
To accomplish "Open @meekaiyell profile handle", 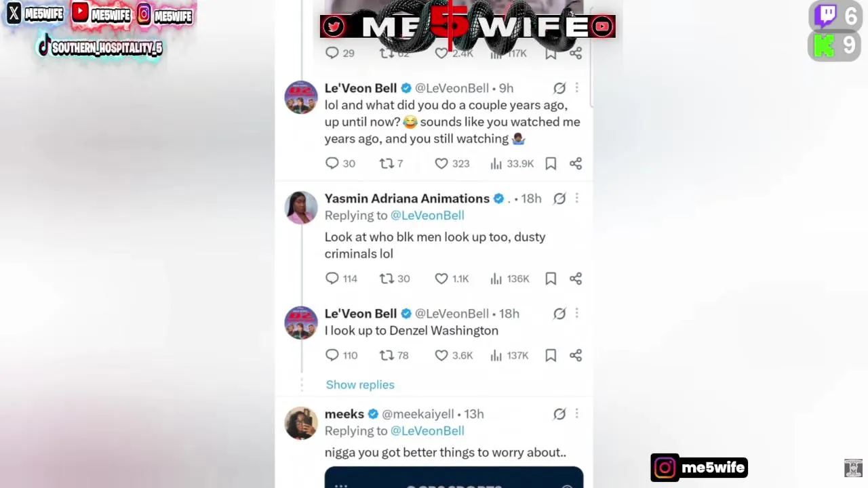I will point(418,414).
